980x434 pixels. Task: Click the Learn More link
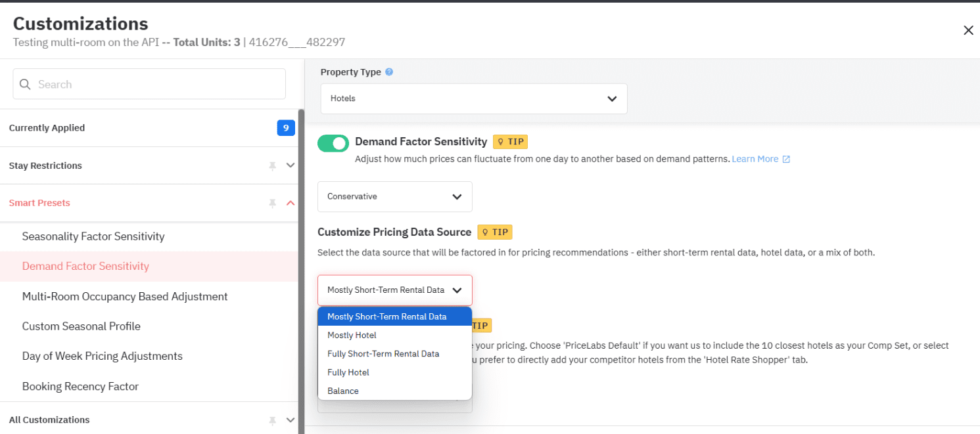(757, 158)
